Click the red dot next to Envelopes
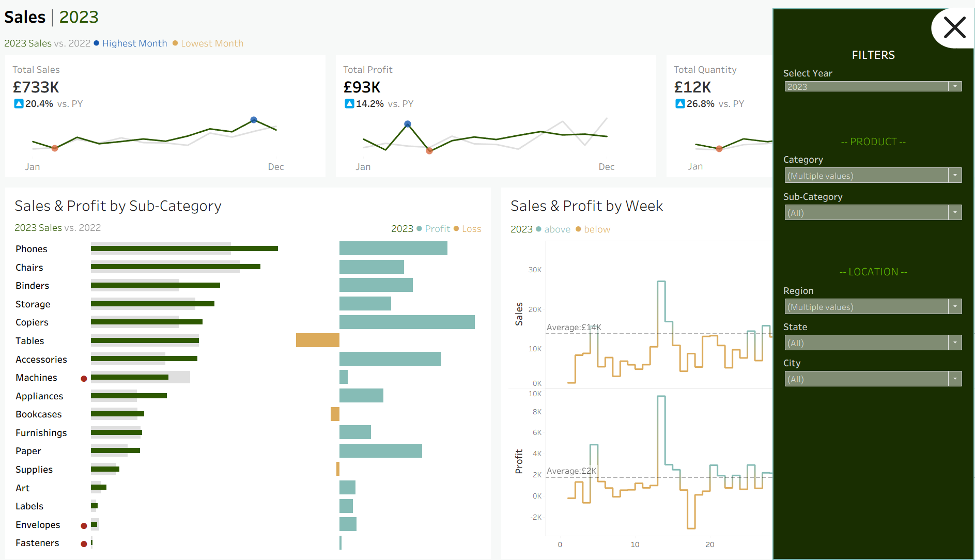This screenshot has width=975, height=560. click(84, 526)
